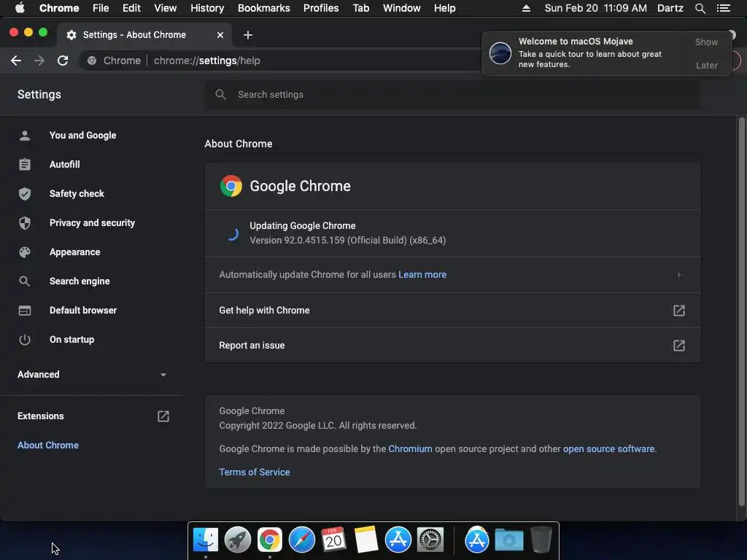The height and width of the screenshot is (560, 747).
Task: Click the eject icon in menu bar
Action: click(x=526, y=8)
